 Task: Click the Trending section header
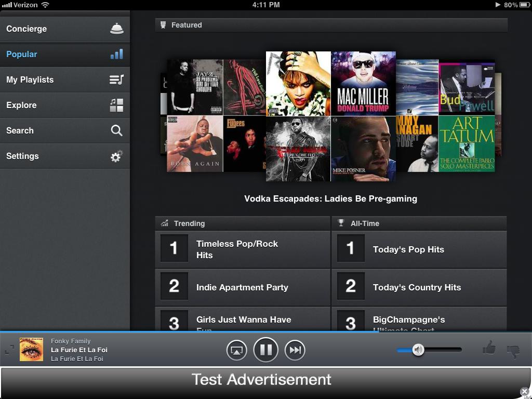point(242,223)
